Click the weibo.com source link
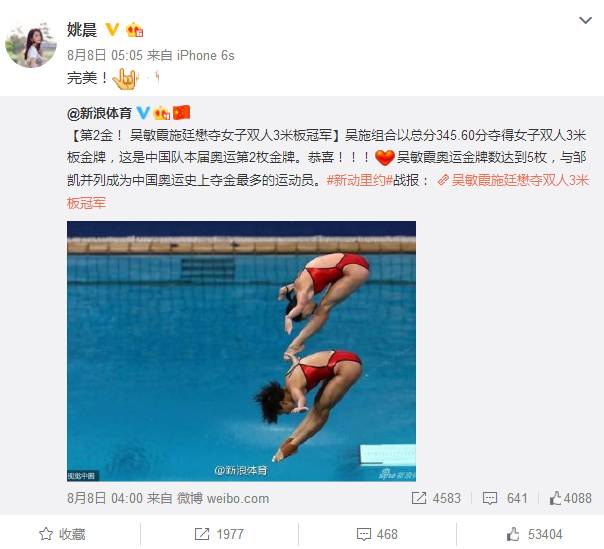 point(223,498)
